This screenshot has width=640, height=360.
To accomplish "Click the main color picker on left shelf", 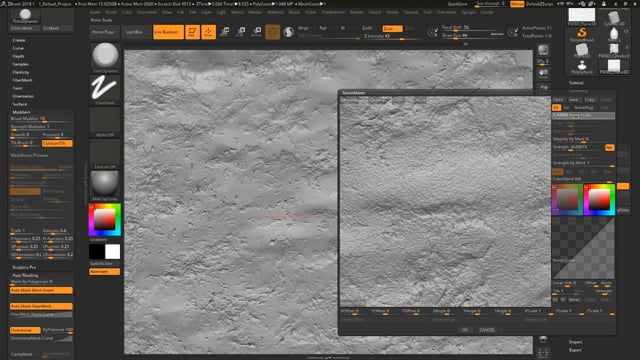I will pyautogui.click(x=105, y=220).
